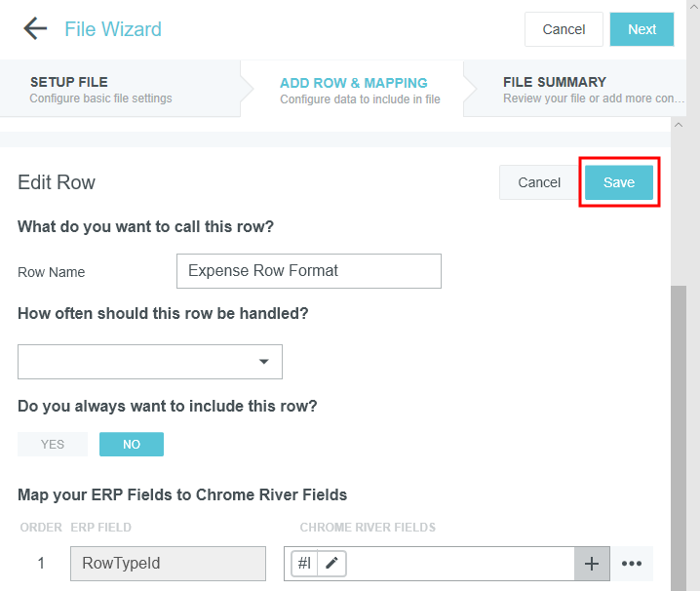Cancel the Edit Row form

539,182
